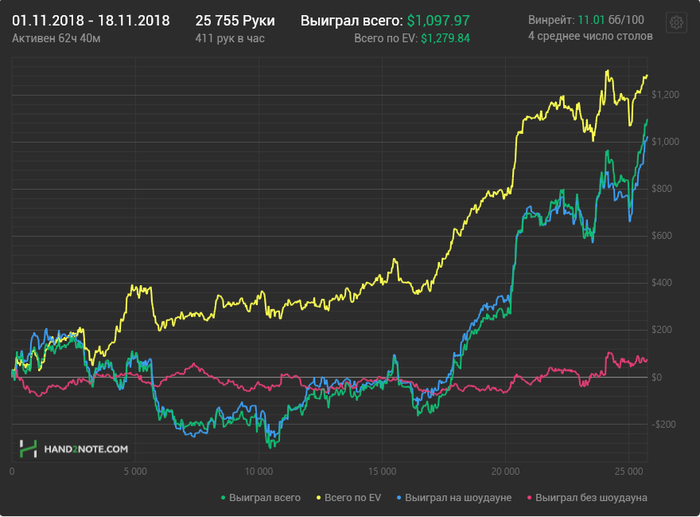
Task: Click the blue 'Выиграл на шоудауне' legend dot
Action: [399, 497]
